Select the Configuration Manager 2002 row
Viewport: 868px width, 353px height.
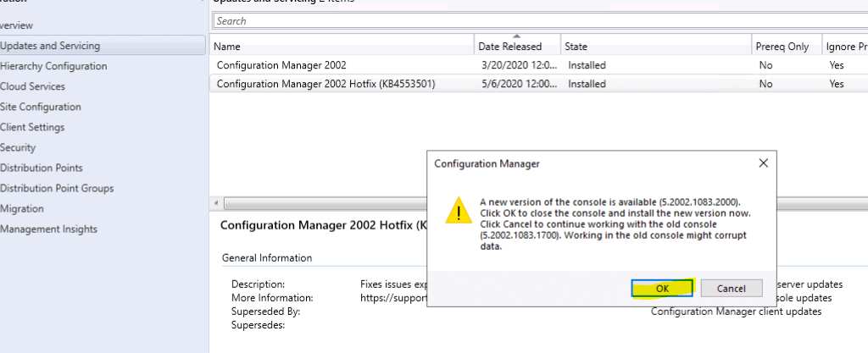coord(538,65)
